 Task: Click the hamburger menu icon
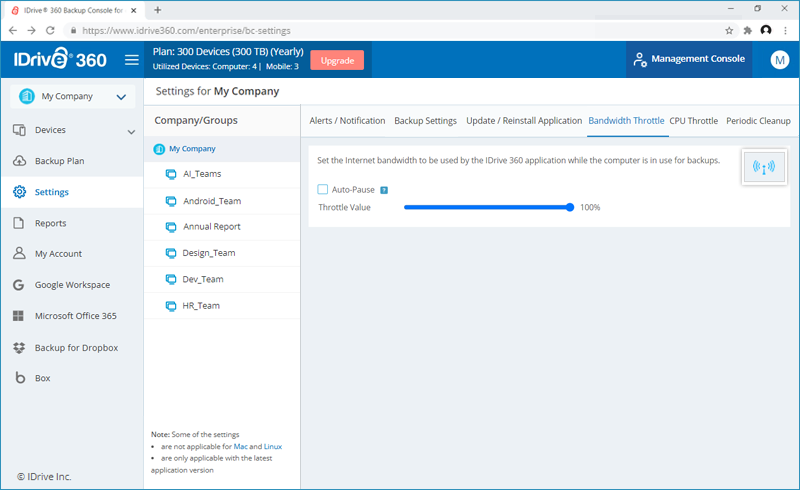tap(131, 60)
